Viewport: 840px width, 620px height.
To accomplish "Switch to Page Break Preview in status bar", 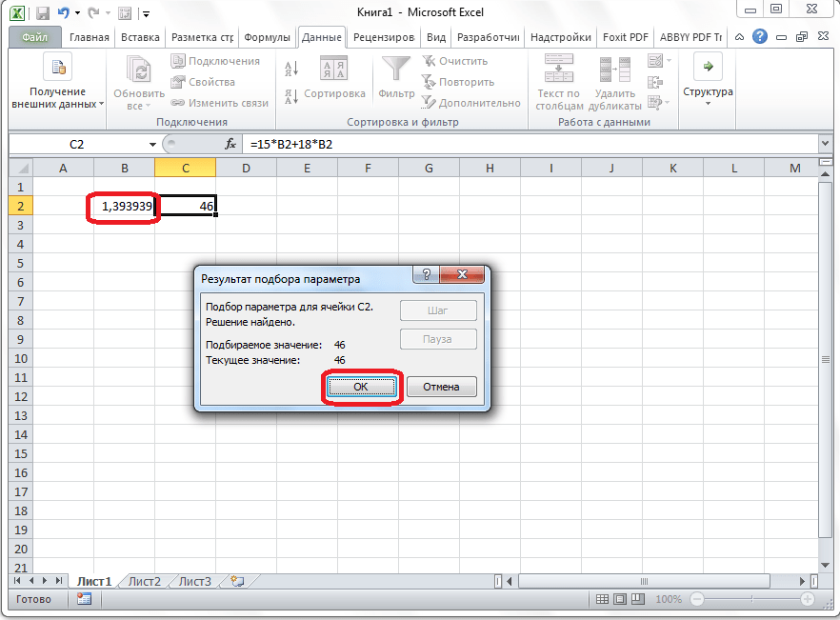I will [638, 599].
